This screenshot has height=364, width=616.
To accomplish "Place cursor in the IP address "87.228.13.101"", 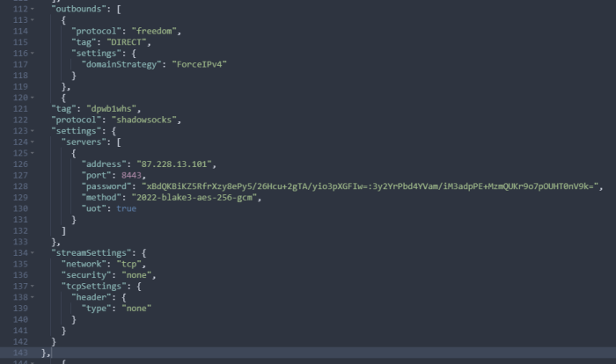I will (x=176, y=164).
